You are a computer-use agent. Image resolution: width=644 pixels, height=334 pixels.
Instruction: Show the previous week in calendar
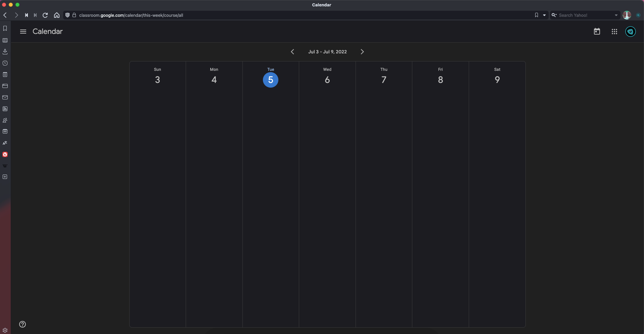[292, 52]
